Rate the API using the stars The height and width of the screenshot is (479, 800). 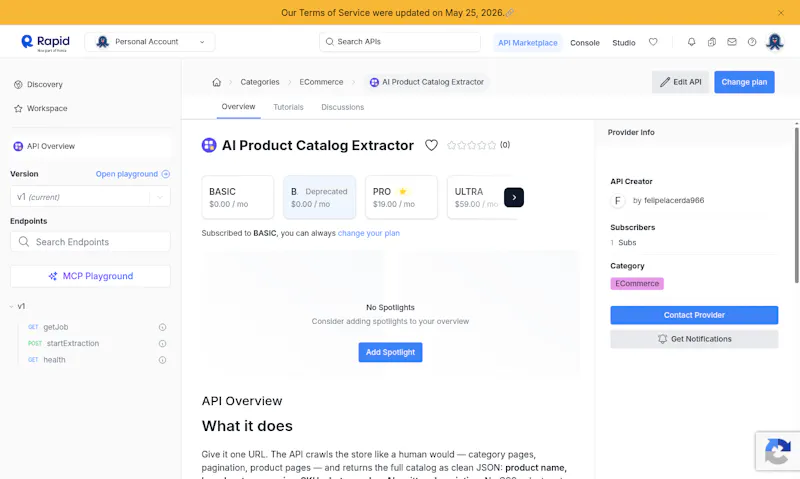pos(471,145)
